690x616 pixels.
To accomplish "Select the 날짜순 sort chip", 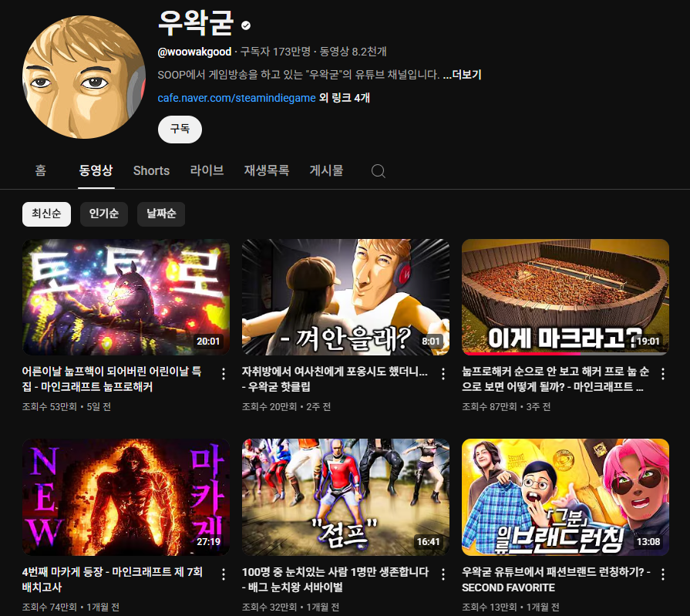I will coord(161,214).
